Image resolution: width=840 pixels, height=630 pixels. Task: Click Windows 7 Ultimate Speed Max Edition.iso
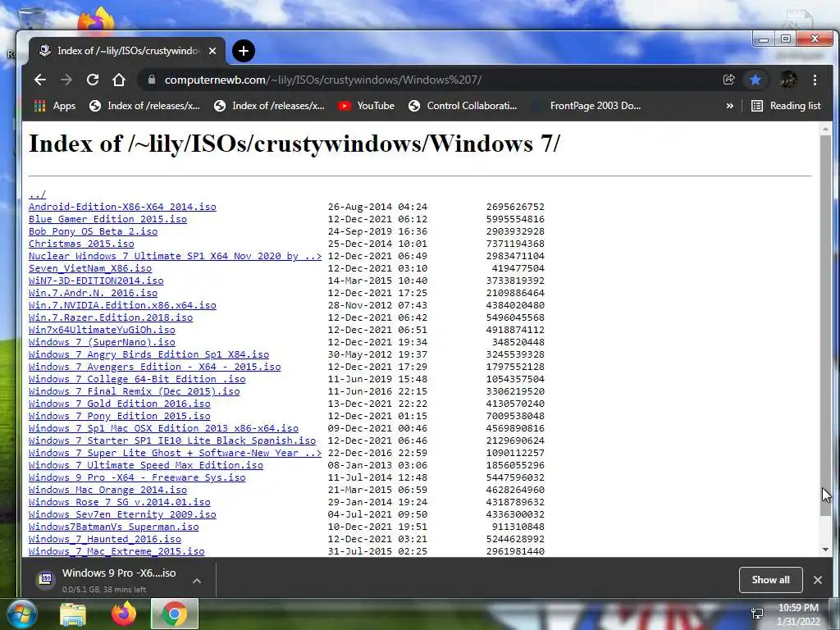(146, 466)
